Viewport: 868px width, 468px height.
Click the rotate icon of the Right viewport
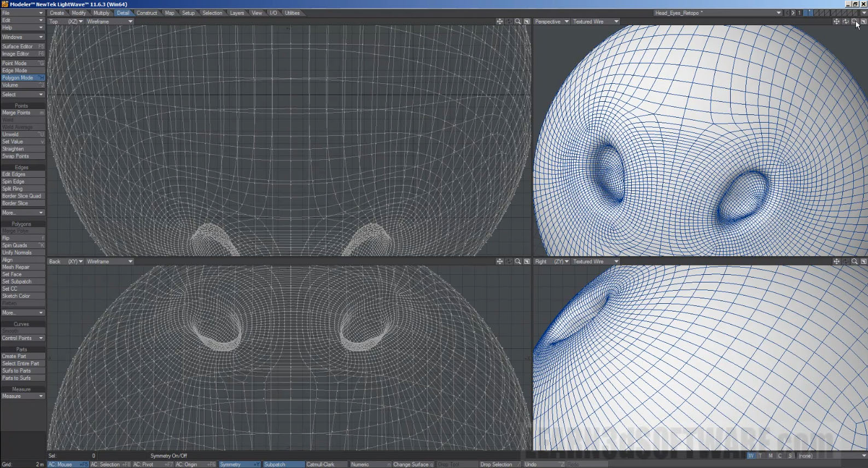846,262
